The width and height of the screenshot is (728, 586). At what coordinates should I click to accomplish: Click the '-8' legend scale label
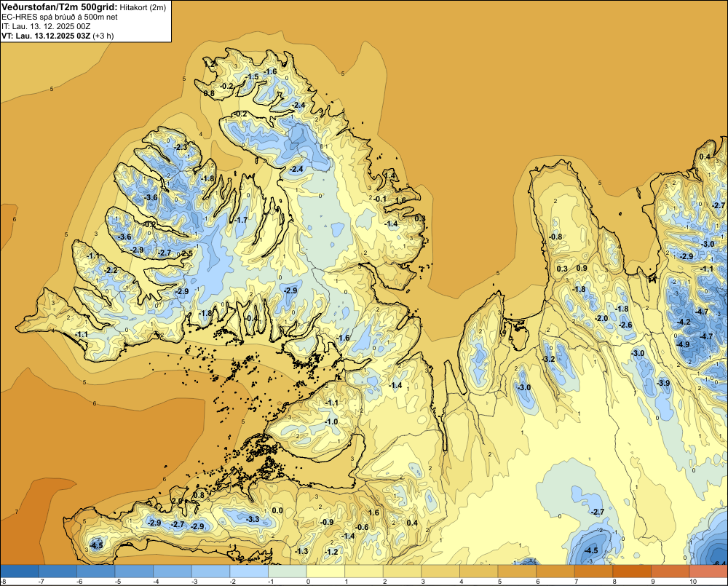(x=3, y=582)
